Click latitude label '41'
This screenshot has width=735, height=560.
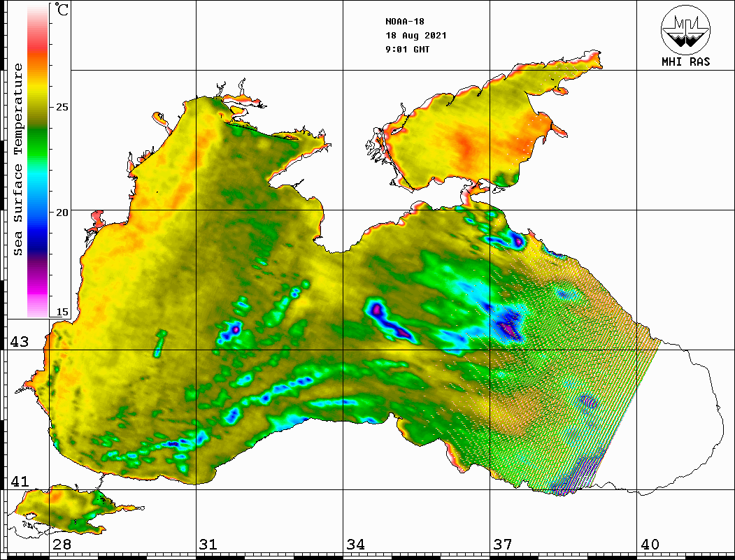pos(19,481)
